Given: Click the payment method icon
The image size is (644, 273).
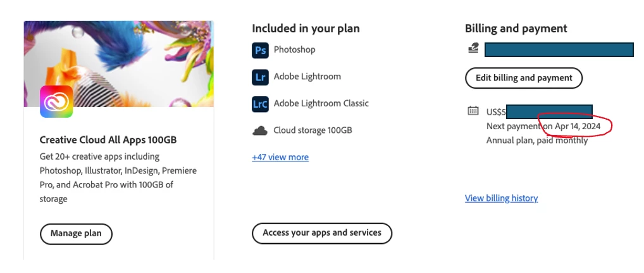Looking at the screenshot, I should pyautogui.click(x=473, y=48).
